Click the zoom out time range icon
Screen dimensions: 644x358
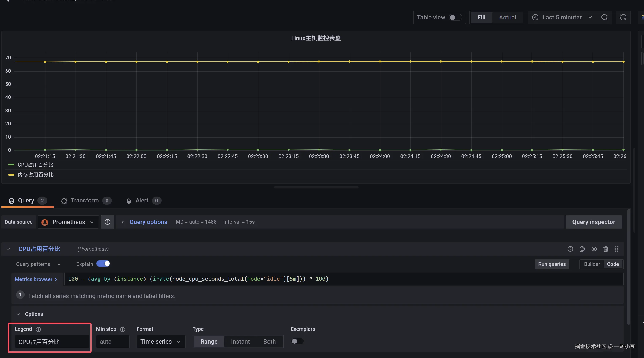tap(604, 18)
